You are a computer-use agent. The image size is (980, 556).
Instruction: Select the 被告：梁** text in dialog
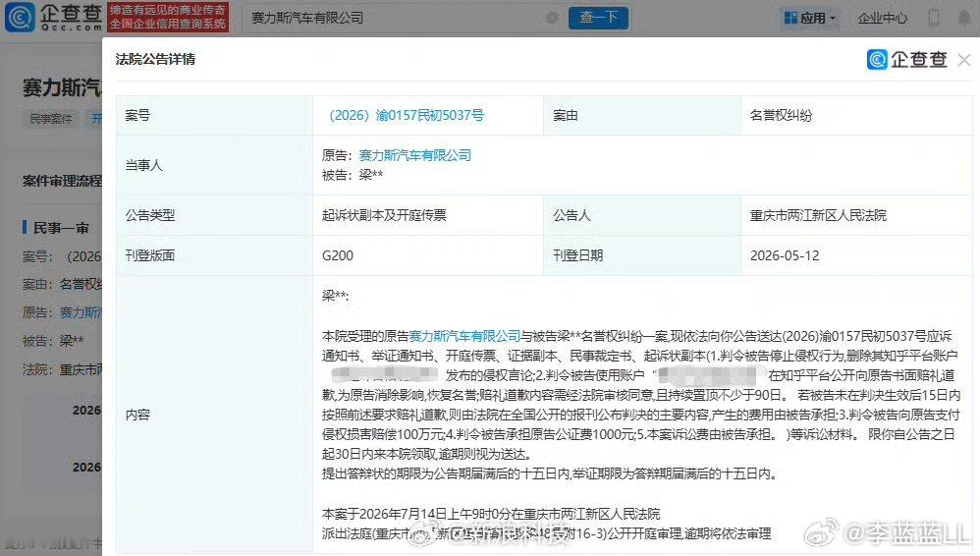(353, 175)
